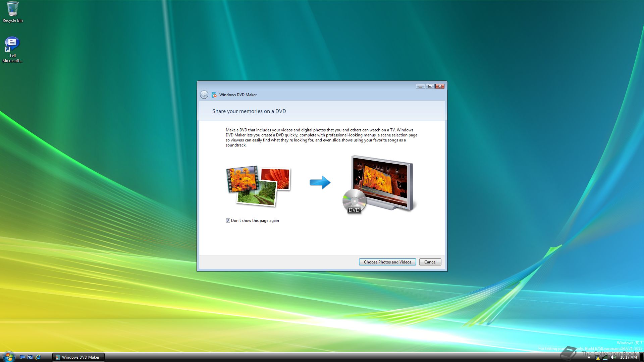
Task: Click the photo collage illustration
Action: [x=259, y=186]
